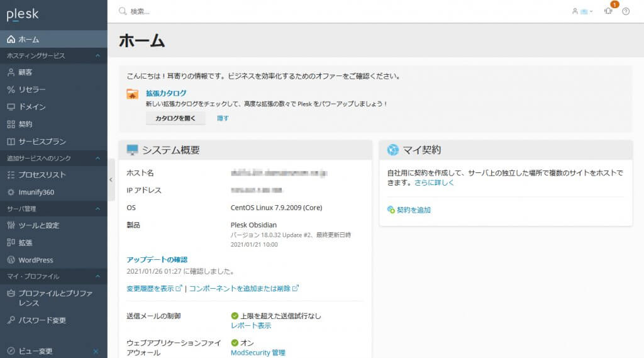Click the 契約を追加 plus icon

[391, 210]
